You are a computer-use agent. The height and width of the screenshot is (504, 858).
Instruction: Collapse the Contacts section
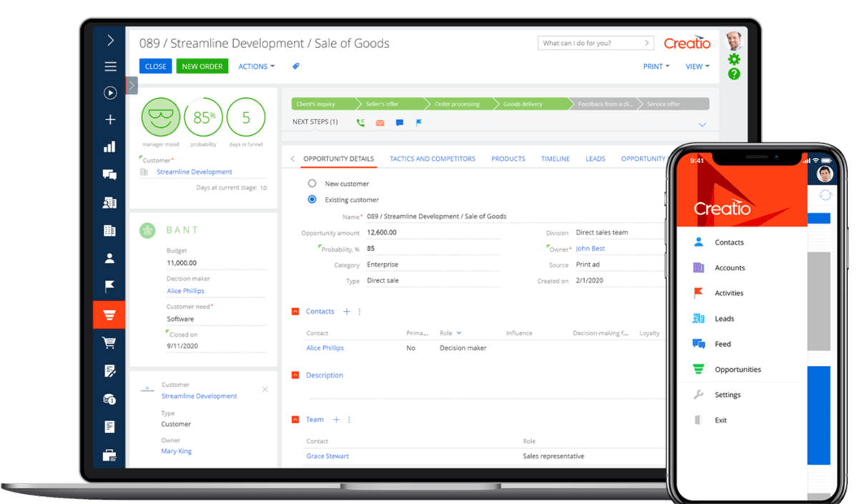pyautogui.click(x=295, y=312)
